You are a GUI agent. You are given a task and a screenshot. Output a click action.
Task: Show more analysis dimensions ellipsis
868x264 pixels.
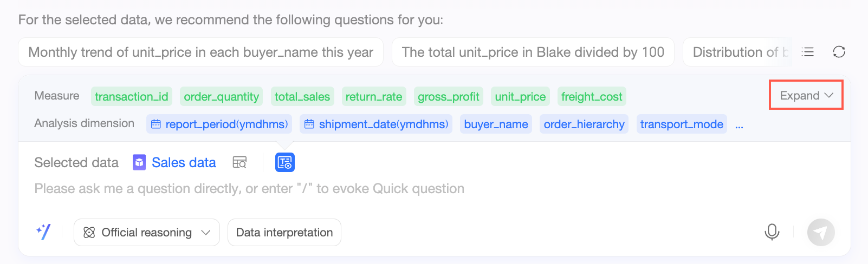739,124
